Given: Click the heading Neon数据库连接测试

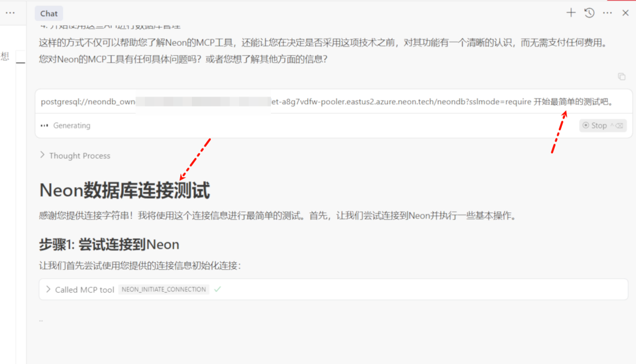Looking at the screenshot, I should point(124,190).
